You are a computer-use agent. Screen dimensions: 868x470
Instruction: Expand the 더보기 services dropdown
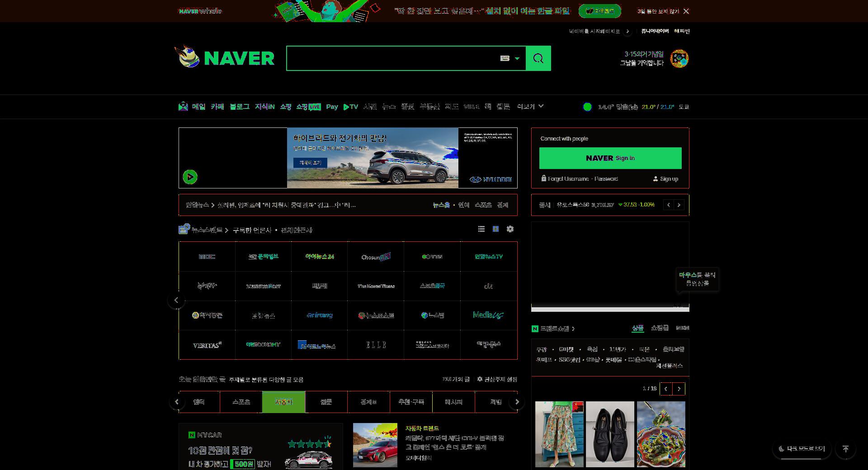[x=530, y=107]
